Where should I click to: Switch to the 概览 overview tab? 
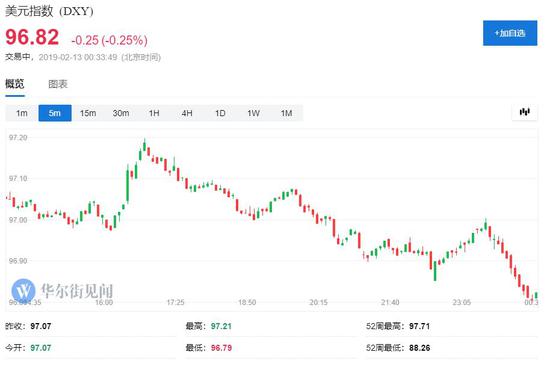click(x=15, y=84)
